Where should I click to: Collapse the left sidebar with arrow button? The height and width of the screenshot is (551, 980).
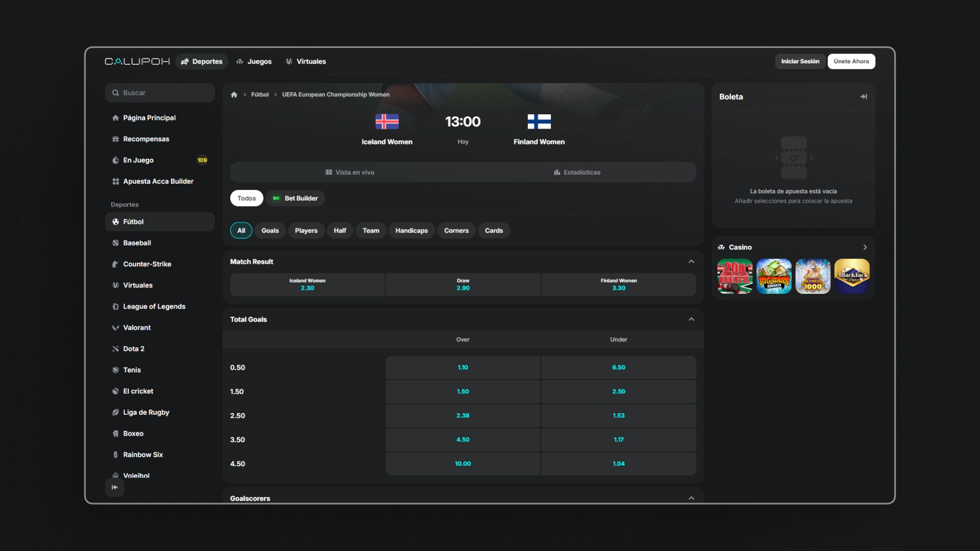[x=114, y=487]
